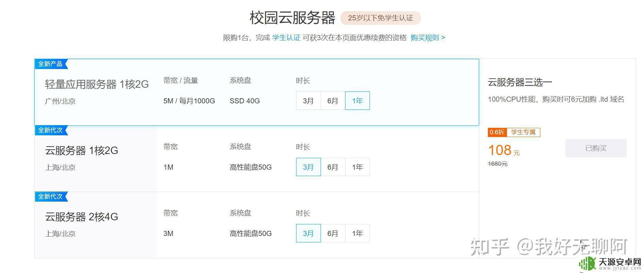Click 高性能盘50G in 云服务器 1核2G row
This screenshot has height=273, width=644.
(251, 167)
